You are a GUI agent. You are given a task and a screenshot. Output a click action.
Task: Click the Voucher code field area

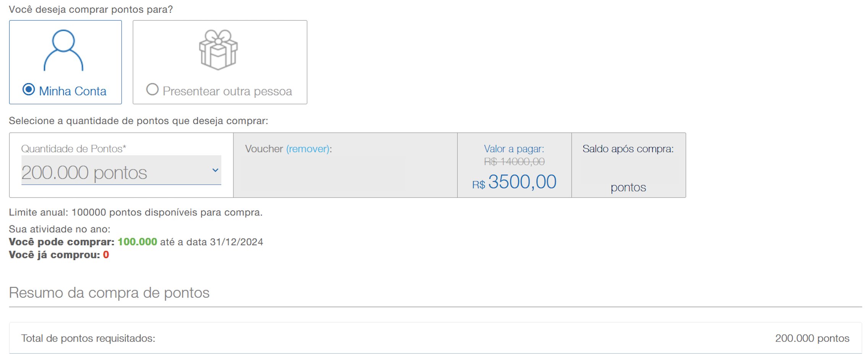325,174
